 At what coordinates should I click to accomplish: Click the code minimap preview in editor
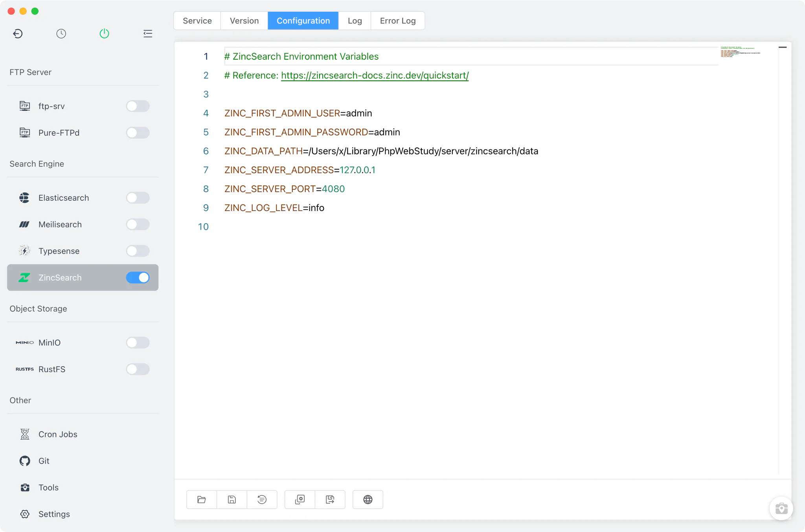pyautogui.click(x=741, y=52)
